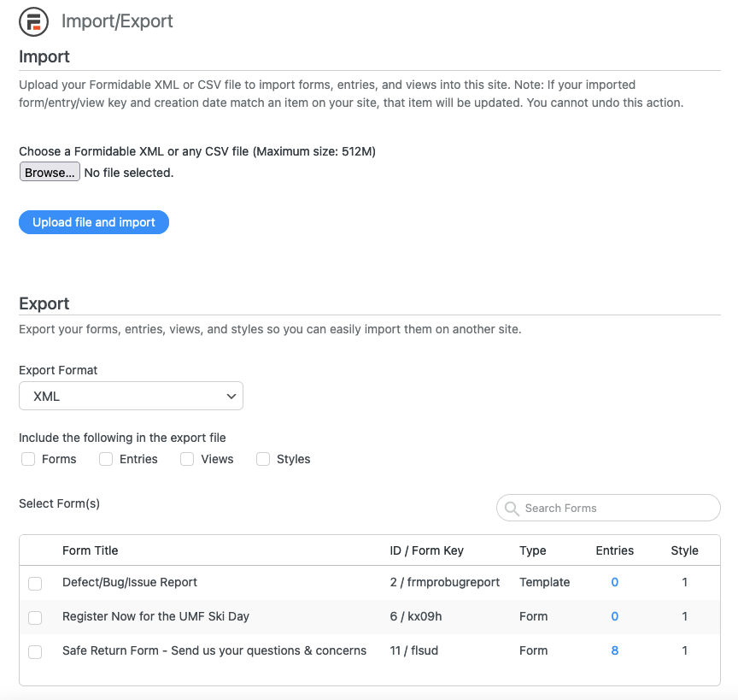Click the Import/Export page title
Screen dimensions: 738x700
pyautogui.click(x=117, y=21)
